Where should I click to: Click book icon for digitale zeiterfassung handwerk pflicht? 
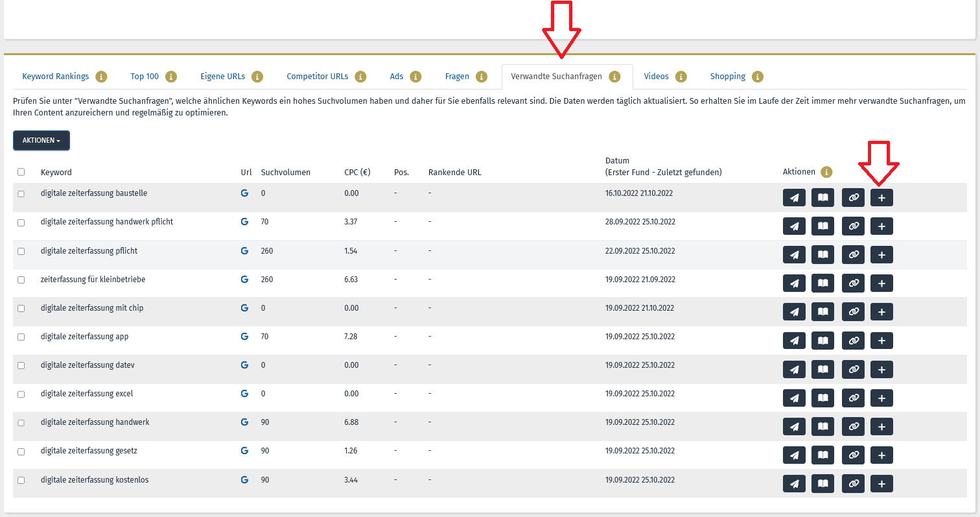pyautogui.click(x=822, y=226)
